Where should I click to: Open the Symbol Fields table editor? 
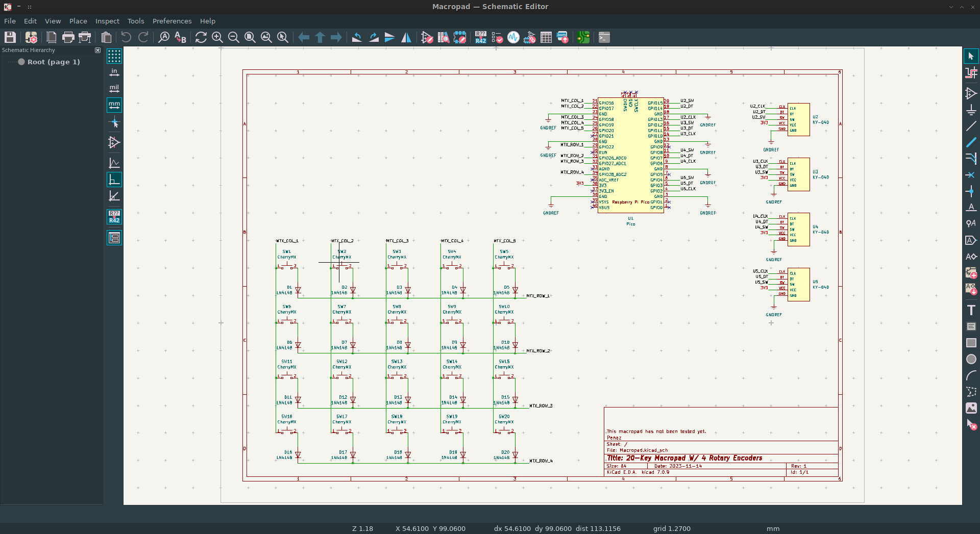[546, 37]
